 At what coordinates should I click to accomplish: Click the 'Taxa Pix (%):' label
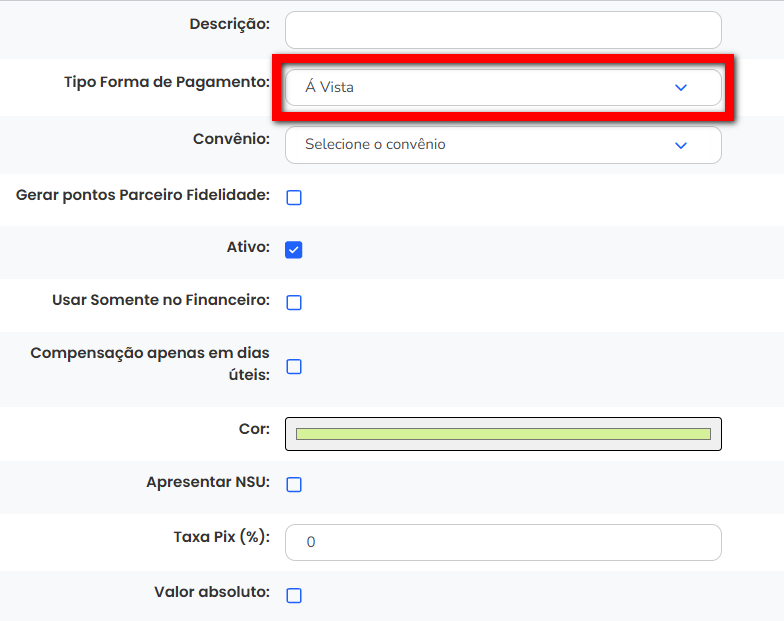pos(222,537)
